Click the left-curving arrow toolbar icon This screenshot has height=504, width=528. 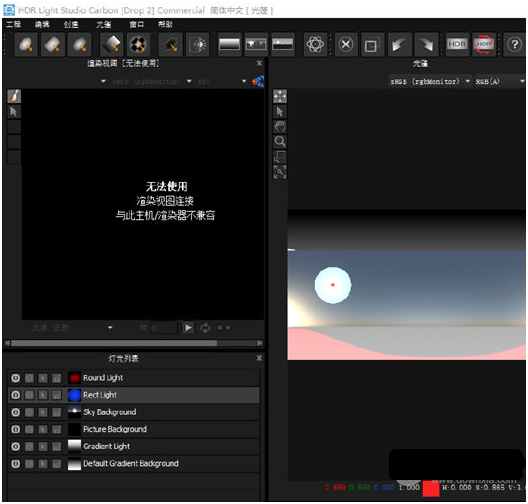[x=399, y=44]
